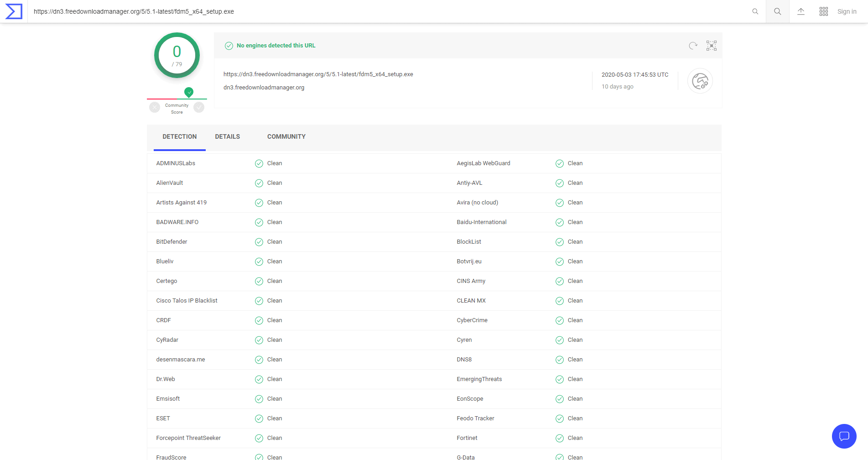Screen dimensions: 868x460
Task: Click the circular URL globe icon
Action: click(x=700, y=81)
